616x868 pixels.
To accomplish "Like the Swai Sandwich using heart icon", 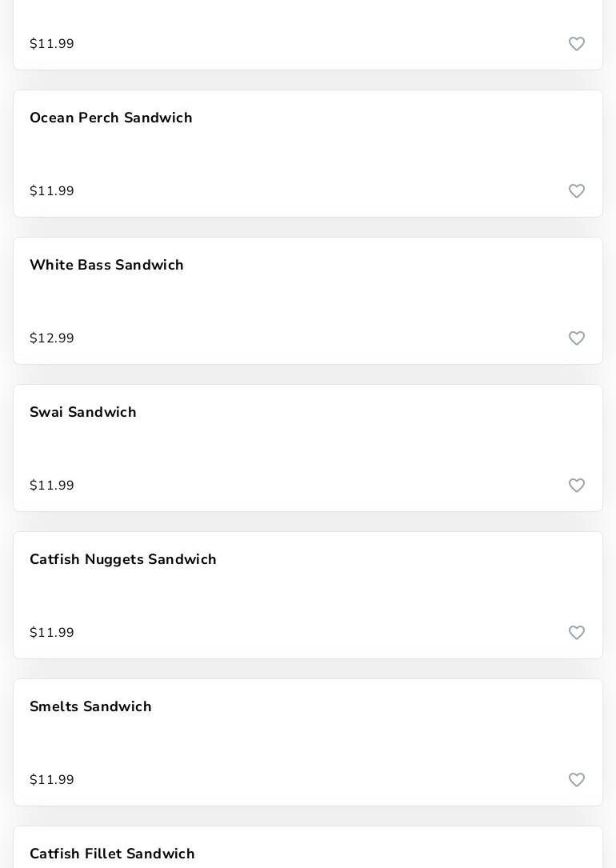I will pos(577,486).
